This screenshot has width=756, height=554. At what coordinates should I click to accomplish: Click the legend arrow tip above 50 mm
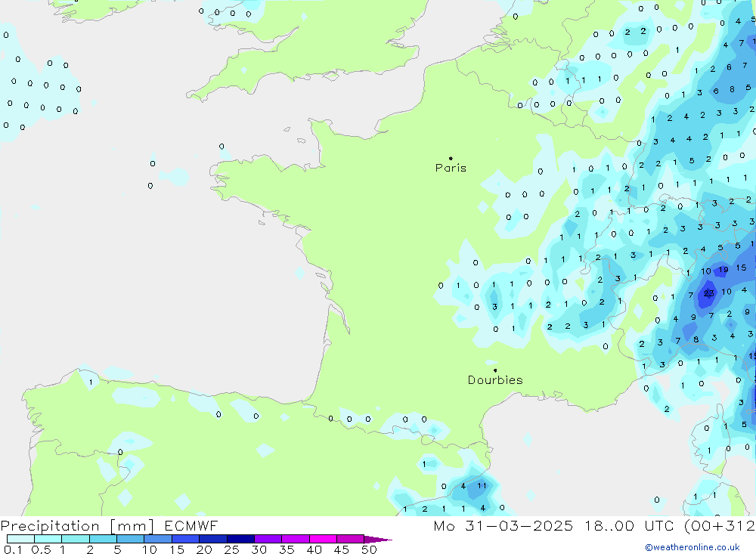tap(378, 540)
